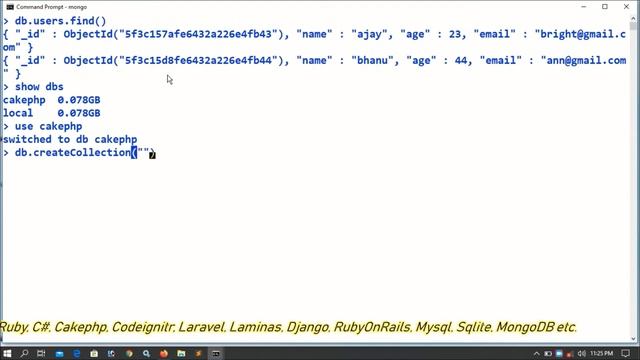The height and width of the screenshot is (360, 640).
Task: Maximize the Command Prompt window
Action: tap(605, 7)
